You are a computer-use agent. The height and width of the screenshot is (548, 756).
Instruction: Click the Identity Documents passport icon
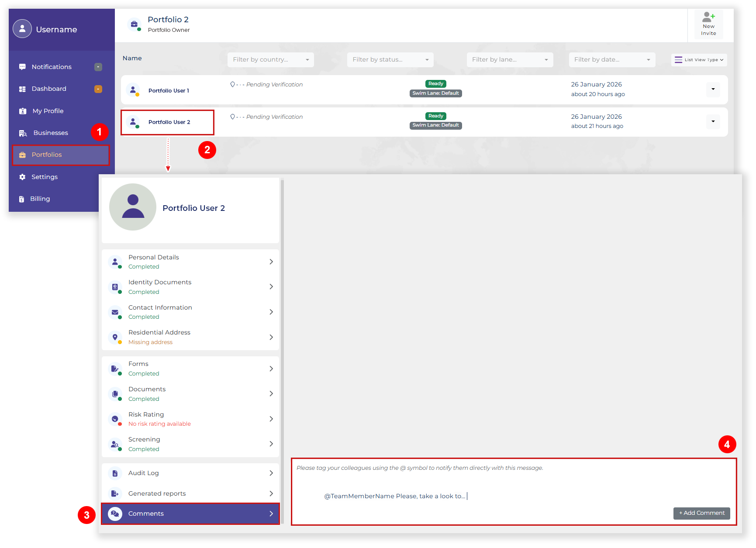[x=115, y=287]
